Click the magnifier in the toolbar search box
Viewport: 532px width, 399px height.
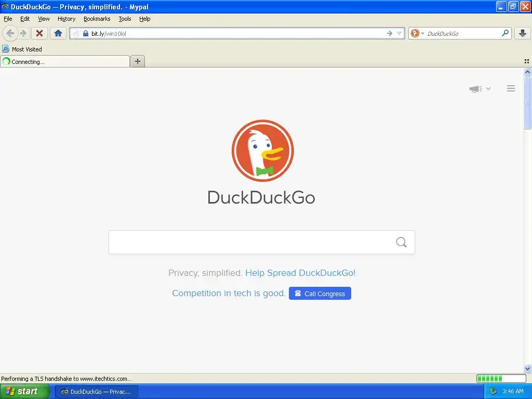(505, 33)
